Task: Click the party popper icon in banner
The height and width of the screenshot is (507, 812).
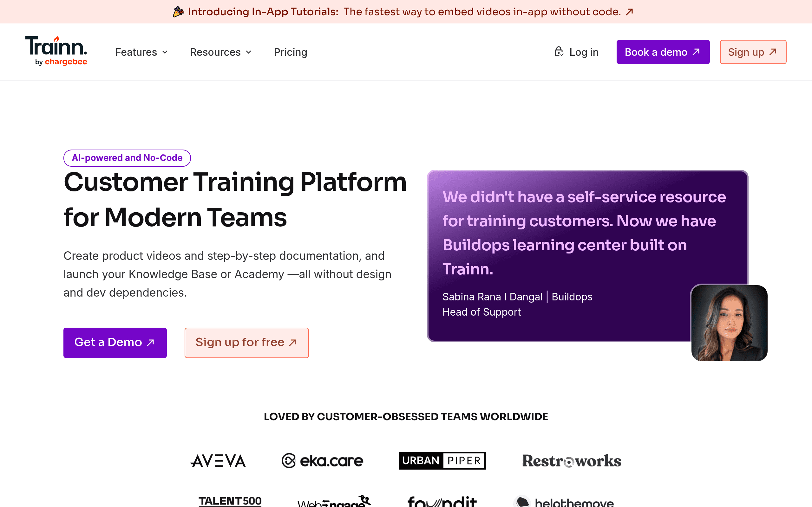Action: [178, 12]
